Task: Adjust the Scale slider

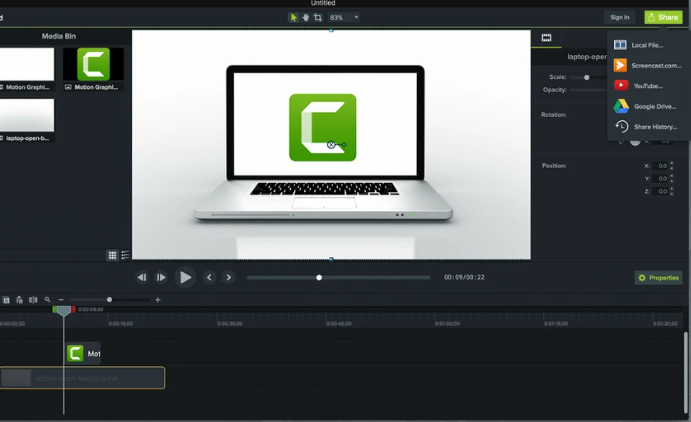Action: [587, 78]
